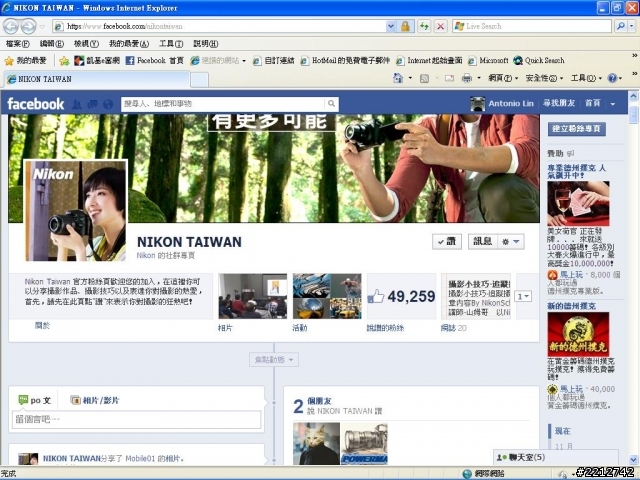Click the blue Help question mark icon
This screenshot has width=640, height=480.
click(x=612, y=78)
